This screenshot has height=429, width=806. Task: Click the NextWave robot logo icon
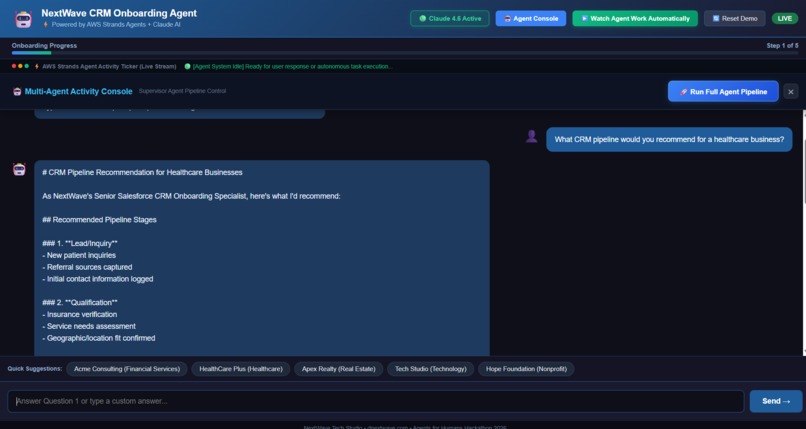click(x=23, y=18)
